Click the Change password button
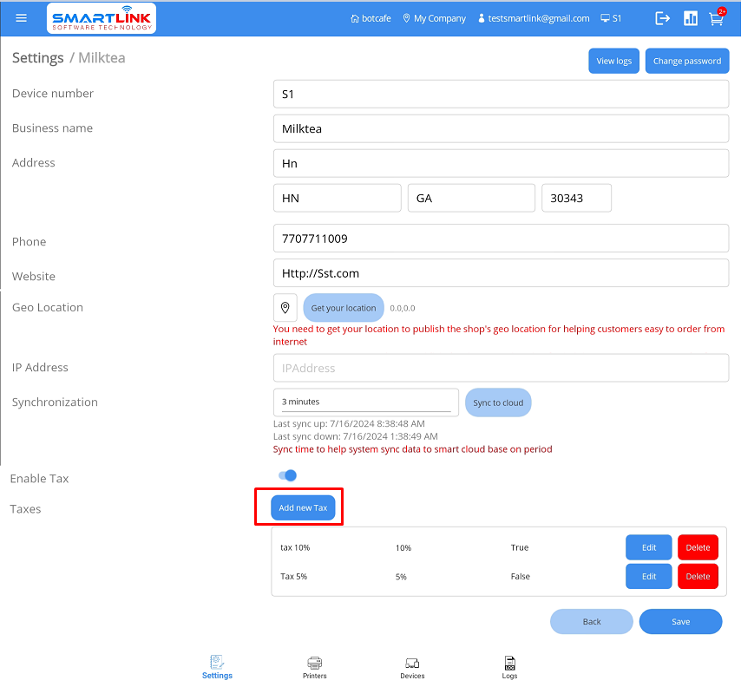 [x=686, y=61]
